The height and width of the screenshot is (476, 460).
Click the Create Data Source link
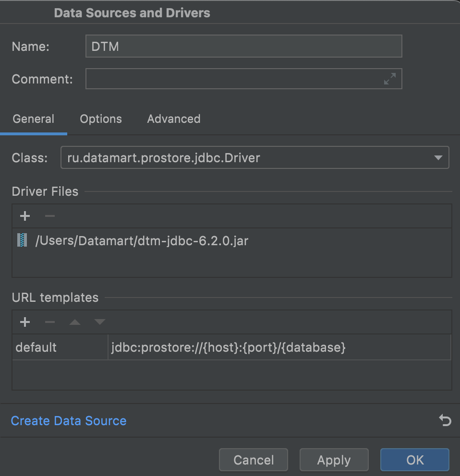[69, 421]
